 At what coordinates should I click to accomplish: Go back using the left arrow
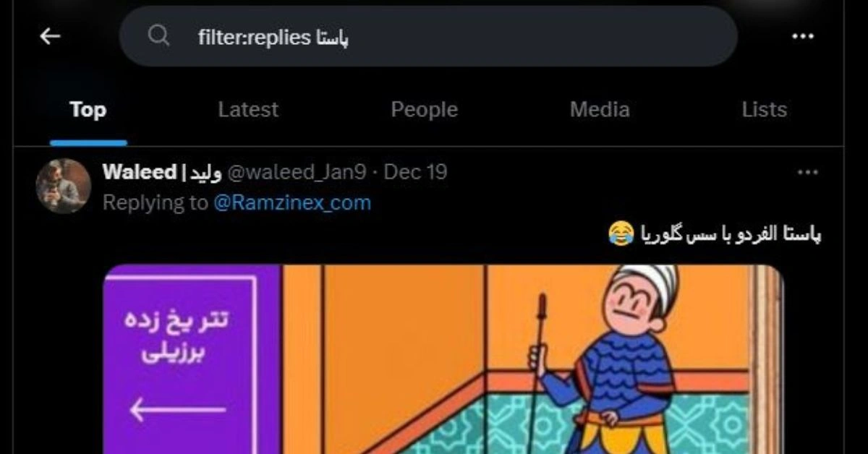50,36
